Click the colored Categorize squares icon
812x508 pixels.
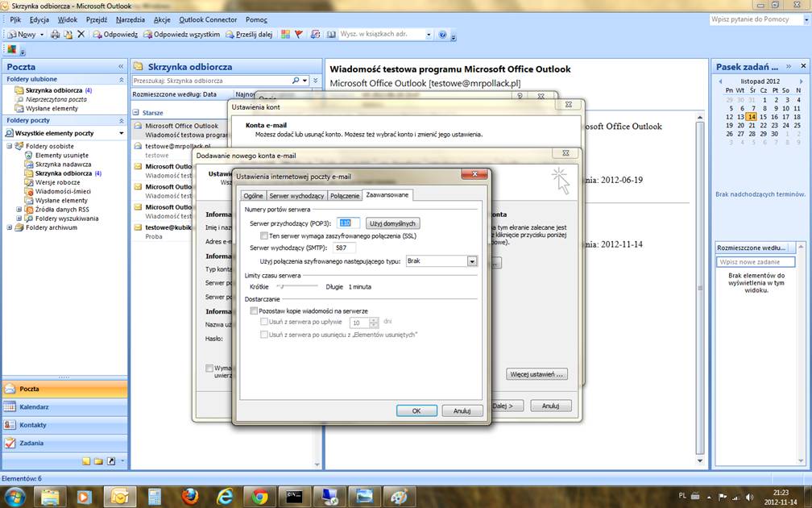(286, 35)
